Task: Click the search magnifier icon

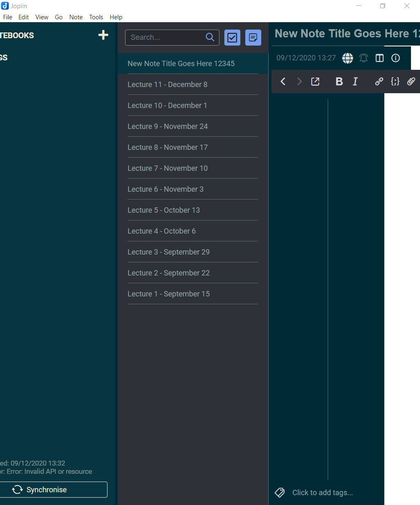Action: [210, 37]
